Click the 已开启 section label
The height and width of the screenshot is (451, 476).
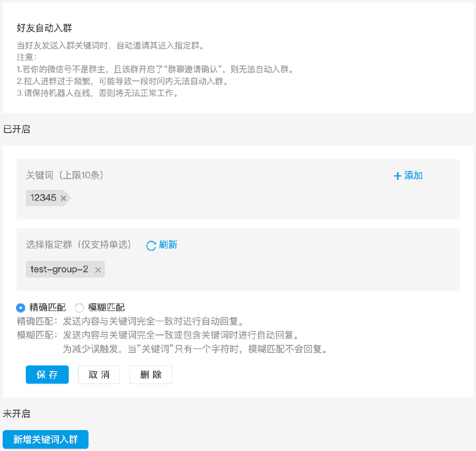[x=16, y=129]
